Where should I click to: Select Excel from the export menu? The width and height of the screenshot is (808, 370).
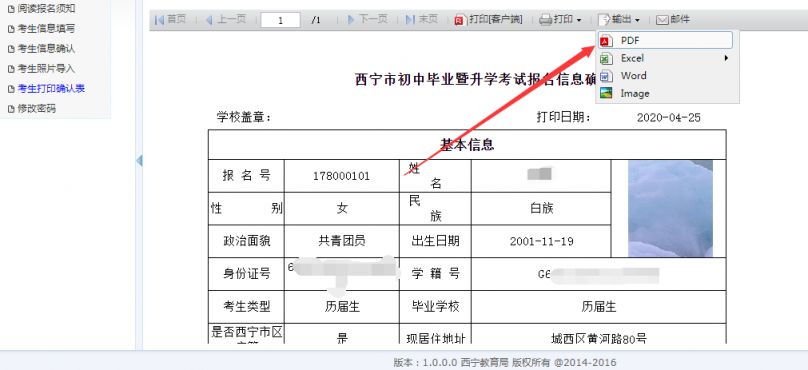[x=666, y=58]
